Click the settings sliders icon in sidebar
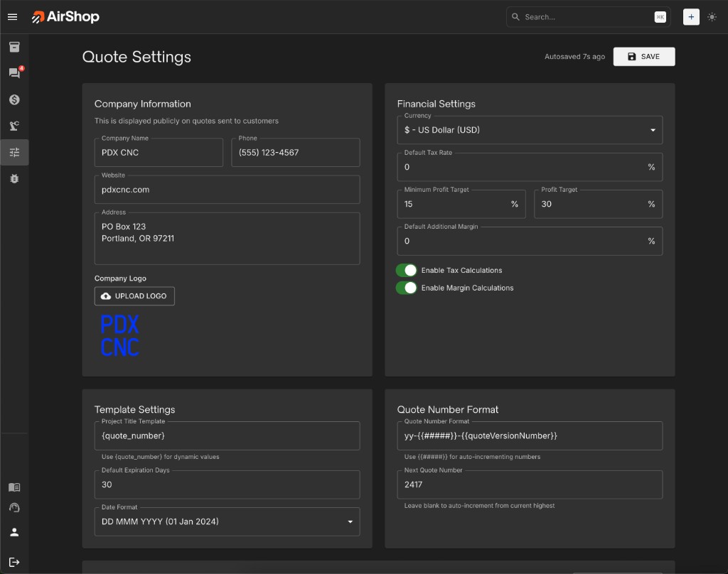 pyautogui.click(x=14, y=151)
